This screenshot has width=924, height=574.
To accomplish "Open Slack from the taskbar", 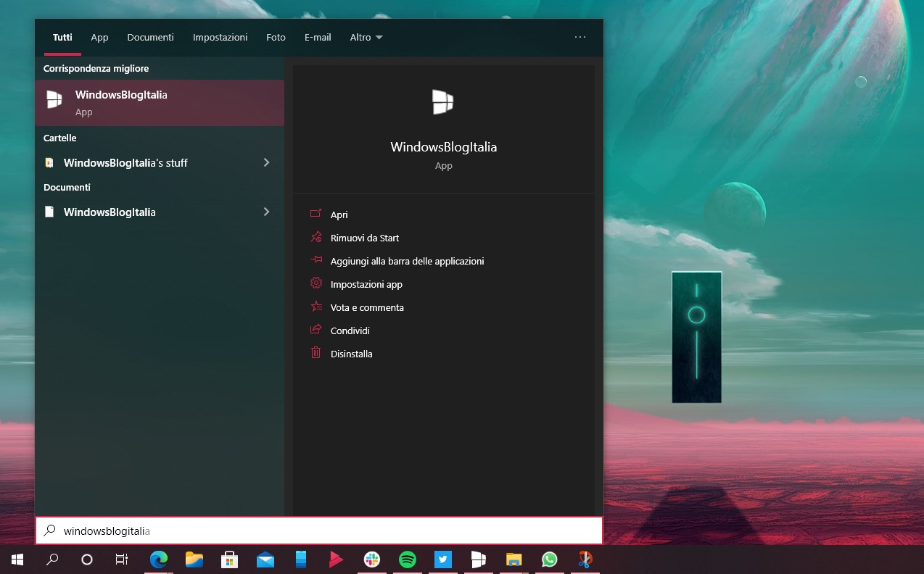I will tap(371, 559).
